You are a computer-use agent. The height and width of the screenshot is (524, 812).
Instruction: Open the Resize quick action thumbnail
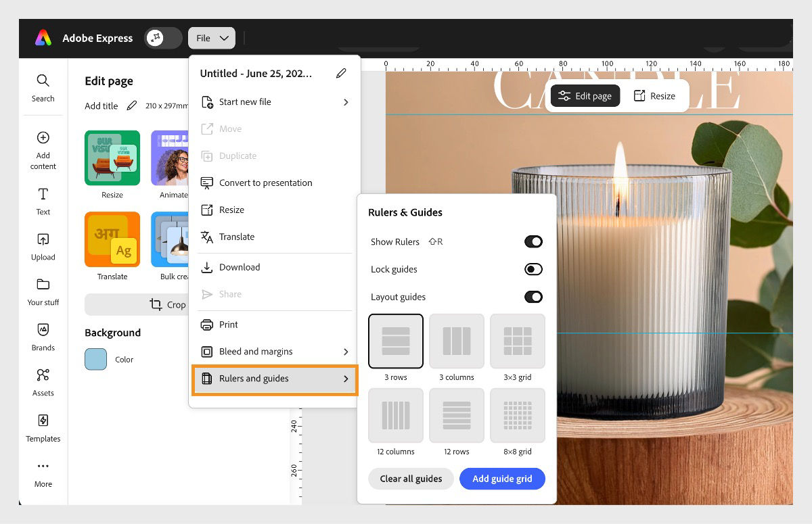pyautogui.click(x=112, y=158)
